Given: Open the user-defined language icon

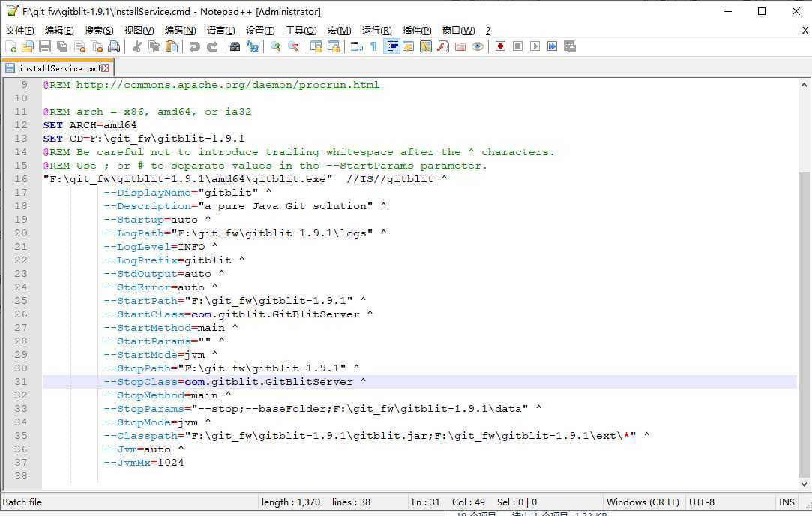Looking at the screenshot, I should (408, 46).
